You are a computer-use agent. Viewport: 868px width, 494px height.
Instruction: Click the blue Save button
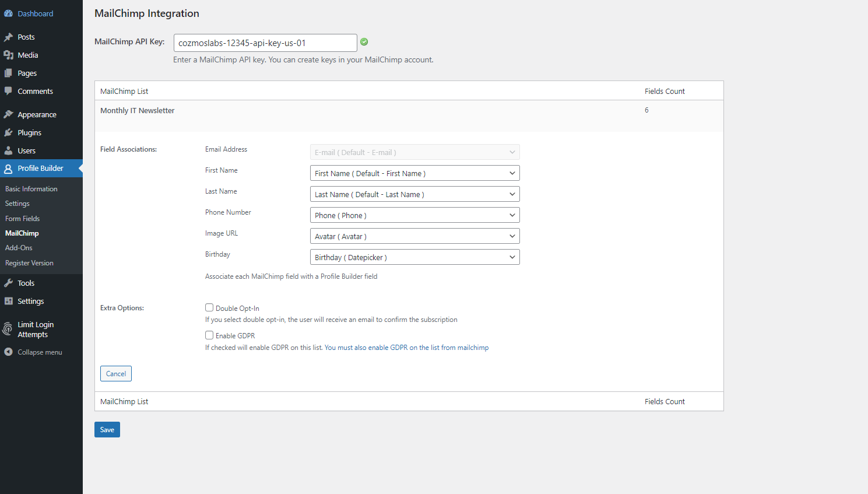click(107, 430)
